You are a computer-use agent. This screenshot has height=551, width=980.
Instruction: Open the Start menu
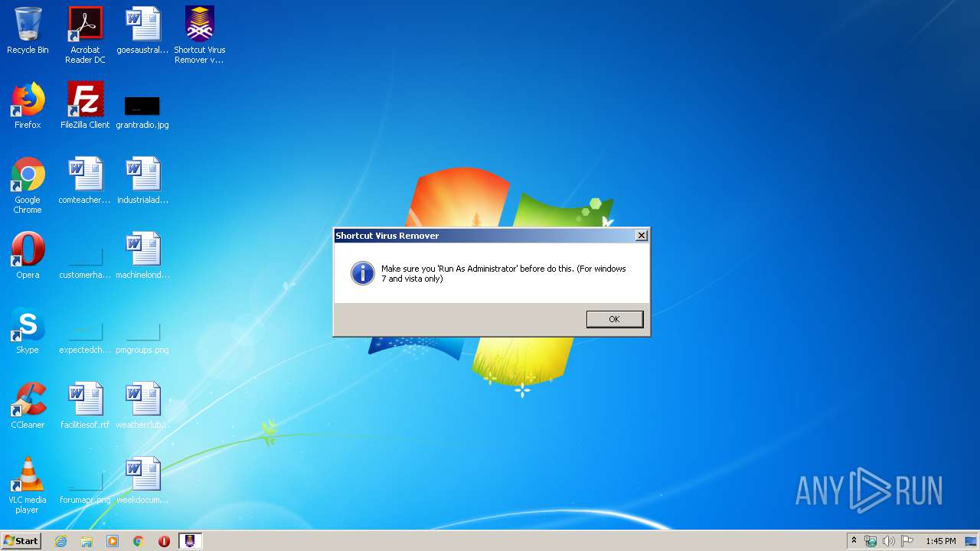tap(21, 541)
